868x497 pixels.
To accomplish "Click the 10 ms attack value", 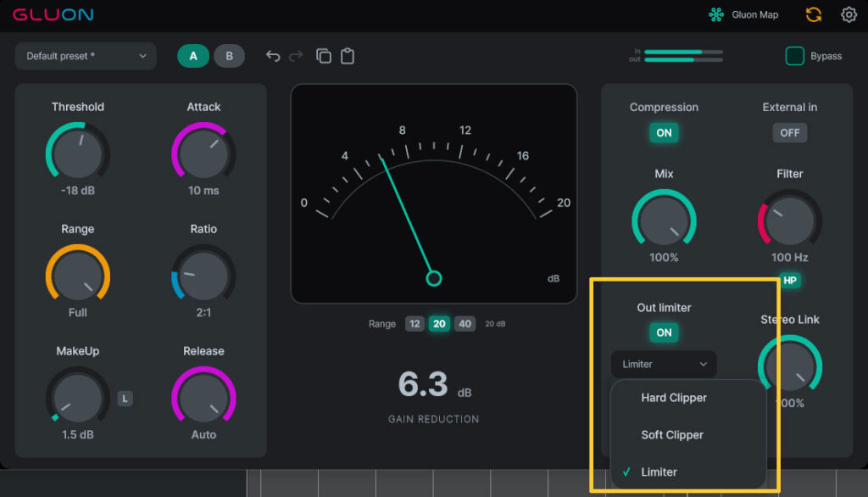I will pyautogui.click(x=203, y=191).
